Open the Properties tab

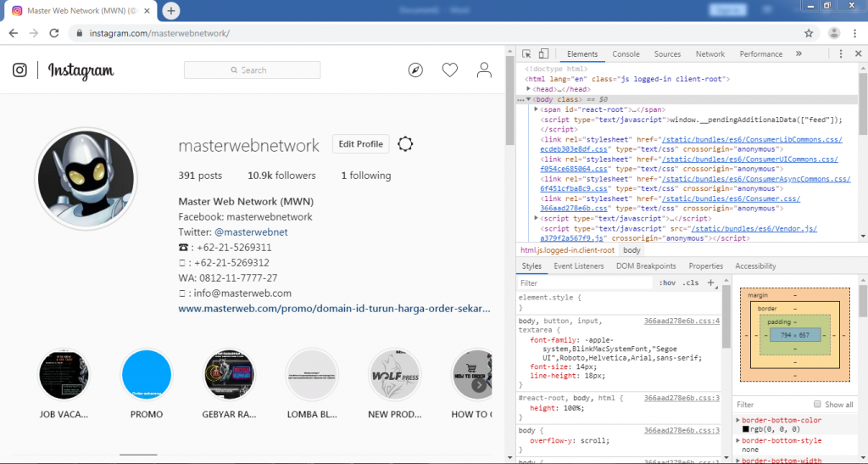(706, 266)
